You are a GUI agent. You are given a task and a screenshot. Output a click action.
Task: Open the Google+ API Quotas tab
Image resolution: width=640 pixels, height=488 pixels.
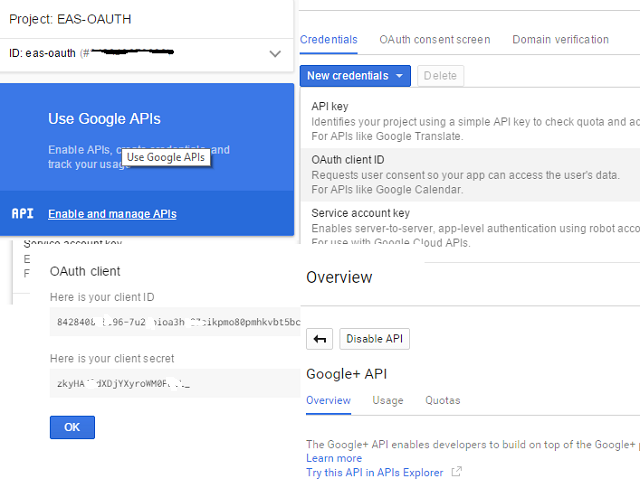[442, 400]
